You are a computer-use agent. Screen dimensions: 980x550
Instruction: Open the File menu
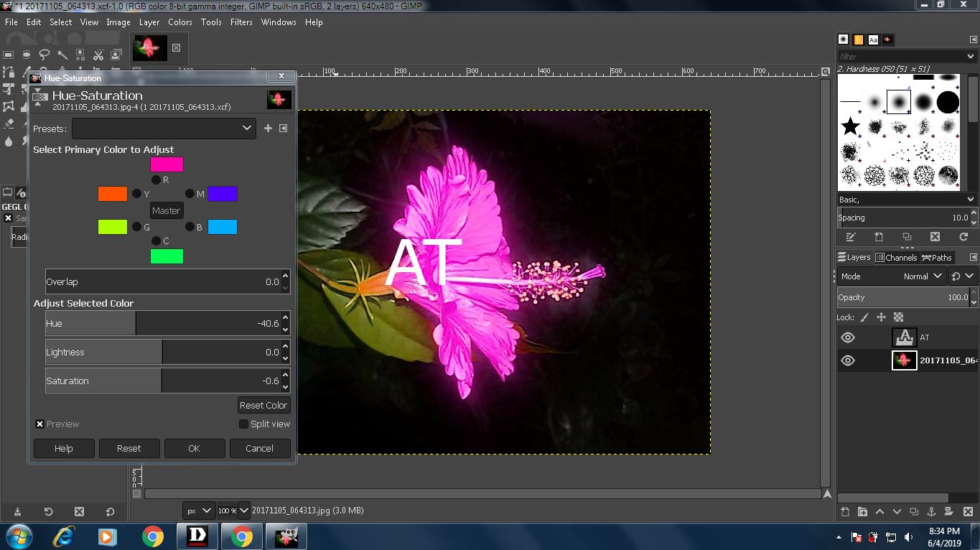(11, 22)
